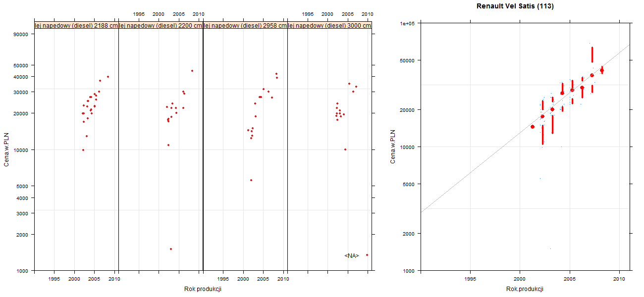Select the "(diesel) 2200 cm" panel strip label
The height and width of the screenshot is (297, 644).
(x=161, y=26)
